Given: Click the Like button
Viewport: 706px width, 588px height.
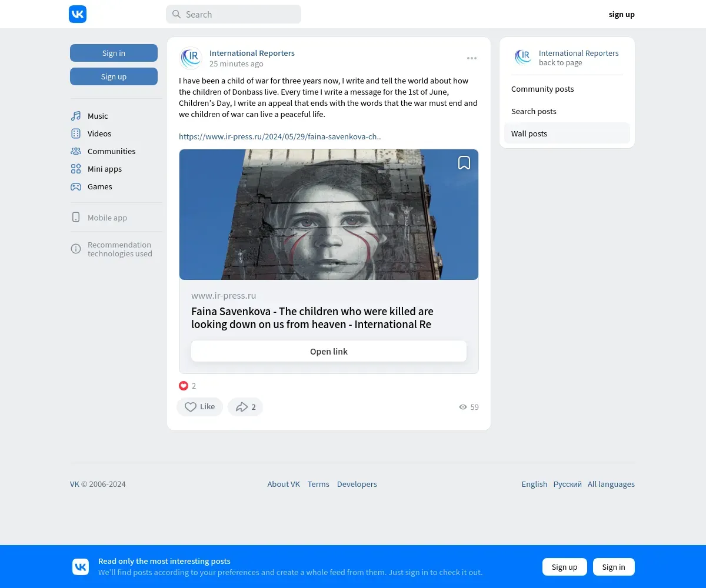Looking at the screenshot, I should [199, 407].
